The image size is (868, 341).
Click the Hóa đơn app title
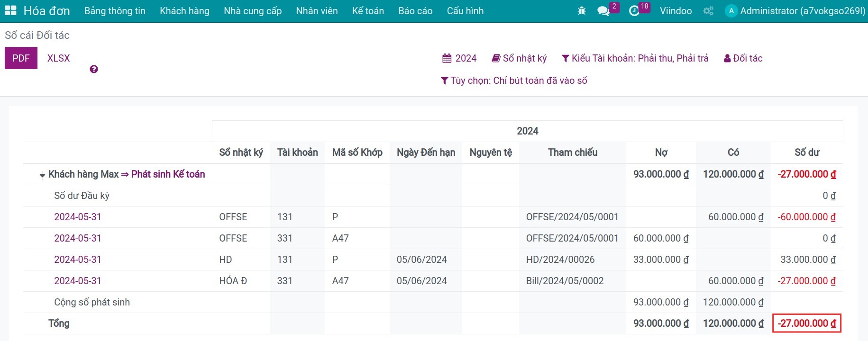coord(46,11)
